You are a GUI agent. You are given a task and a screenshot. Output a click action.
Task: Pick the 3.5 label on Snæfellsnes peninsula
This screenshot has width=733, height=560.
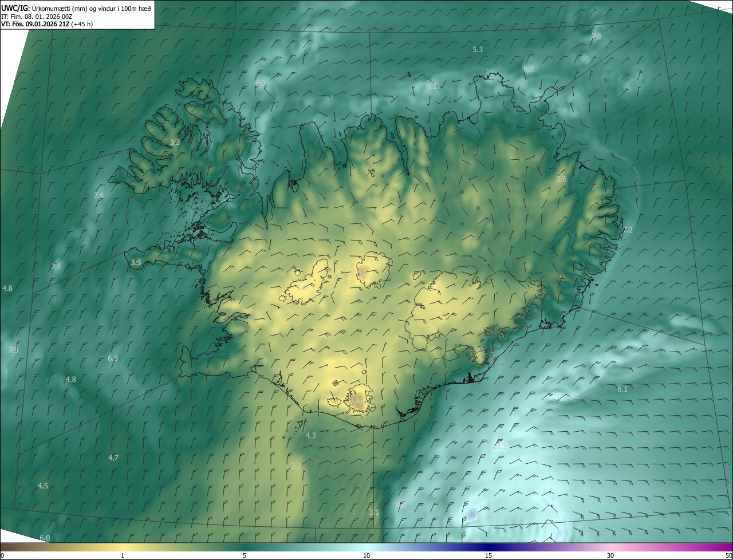[x=136, y=263]
